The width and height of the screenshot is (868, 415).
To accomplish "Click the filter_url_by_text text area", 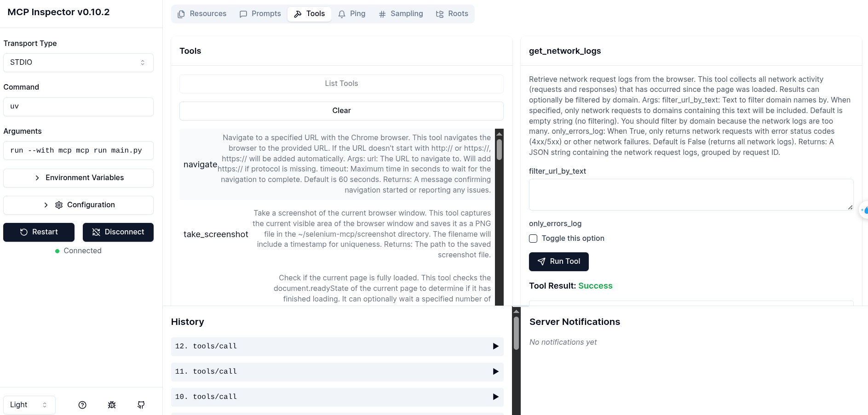I will (x=691, y=195).
